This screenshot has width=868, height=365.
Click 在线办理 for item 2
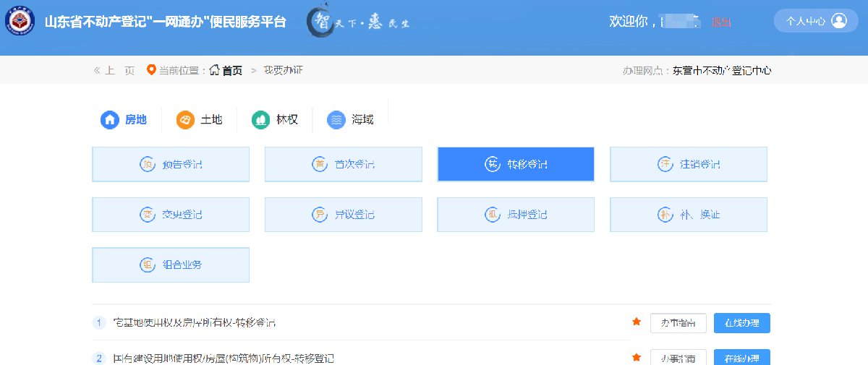(741, 358)
